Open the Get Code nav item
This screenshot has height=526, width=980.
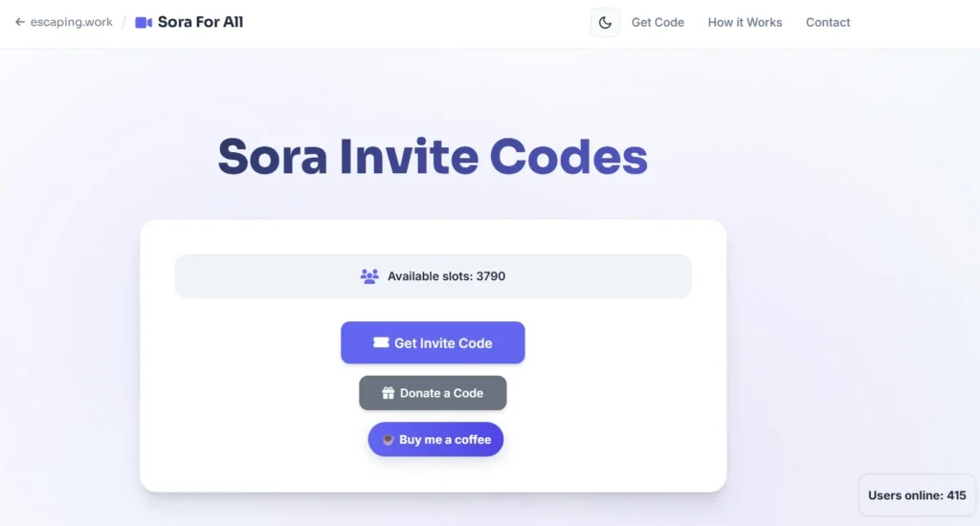(x=657, y=22)
